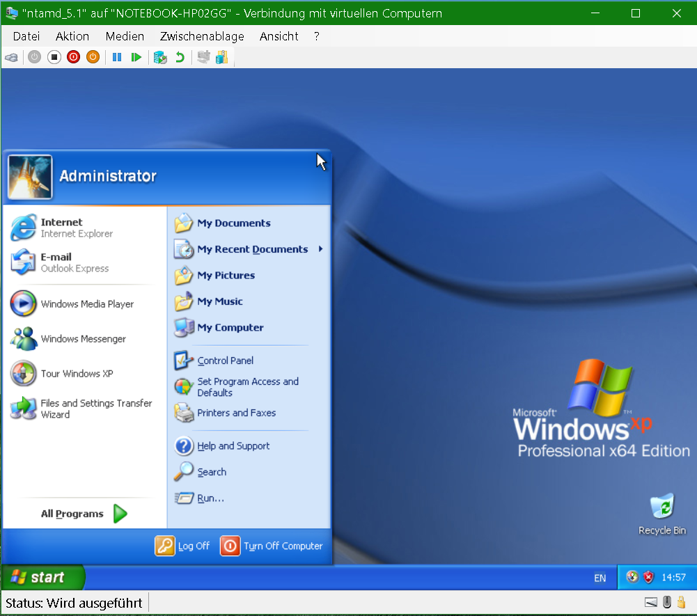Viewport: 697px width, 616px height.
Task: Open the Aktion menu
Action: pos(72,36)
